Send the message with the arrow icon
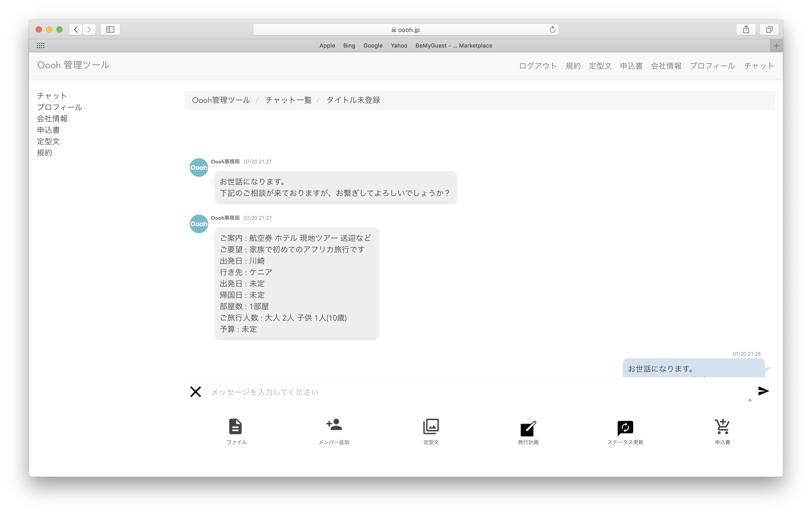This screenshot has width=812, height=515. [x=763, y=391]
